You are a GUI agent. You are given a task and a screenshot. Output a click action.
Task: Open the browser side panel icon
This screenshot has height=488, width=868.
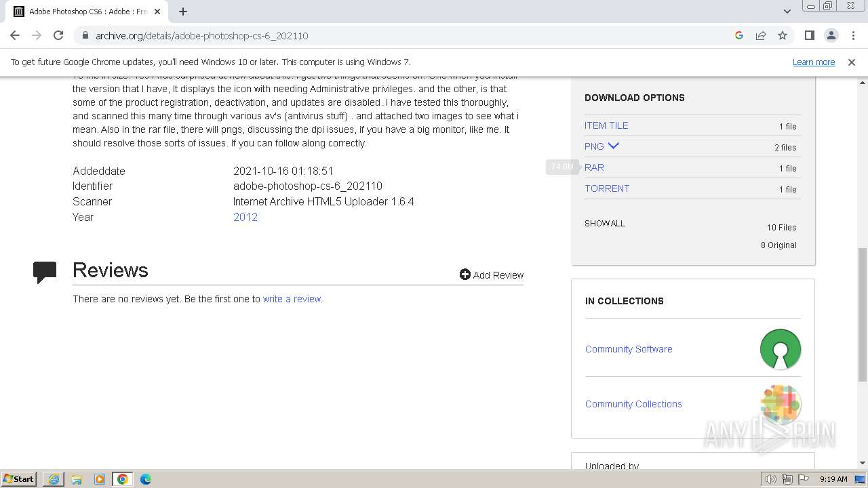click(809, 35)
